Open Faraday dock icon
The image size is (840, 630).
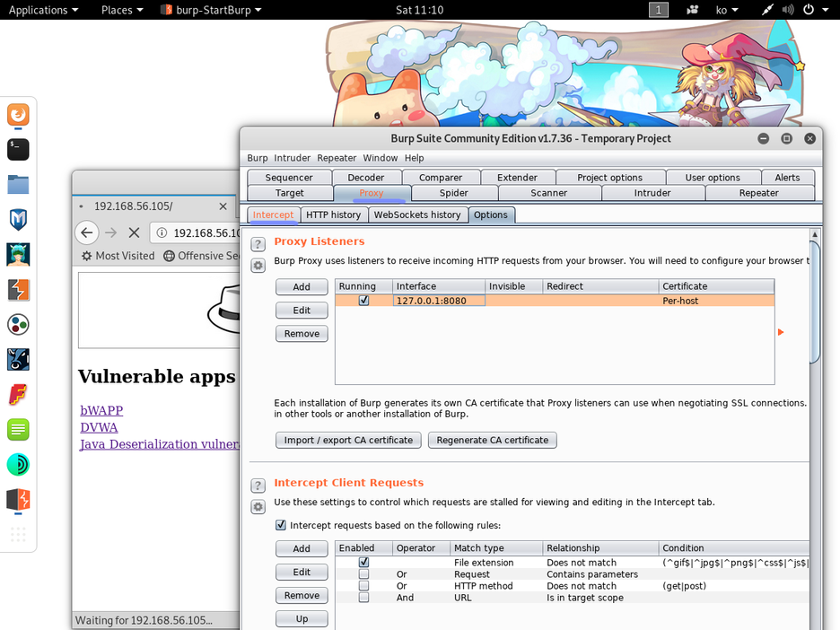[x=18, y=395]
